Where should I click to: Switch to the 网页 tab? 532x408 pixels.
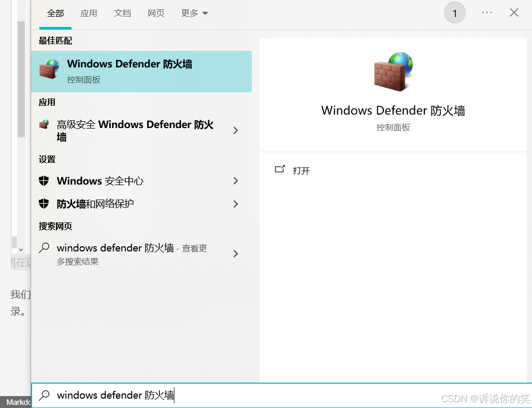[156, 13]
